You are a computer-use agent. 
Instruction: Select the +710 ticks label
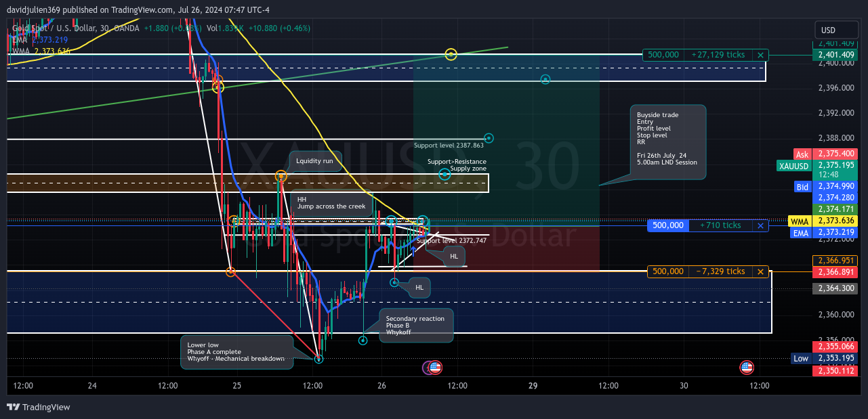coord(721,225)
